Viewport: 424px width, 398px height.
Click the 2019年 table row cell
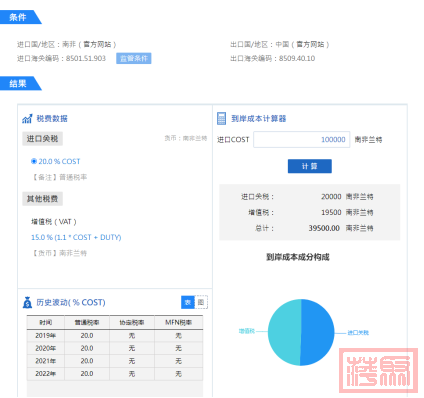tap(46, 336)
